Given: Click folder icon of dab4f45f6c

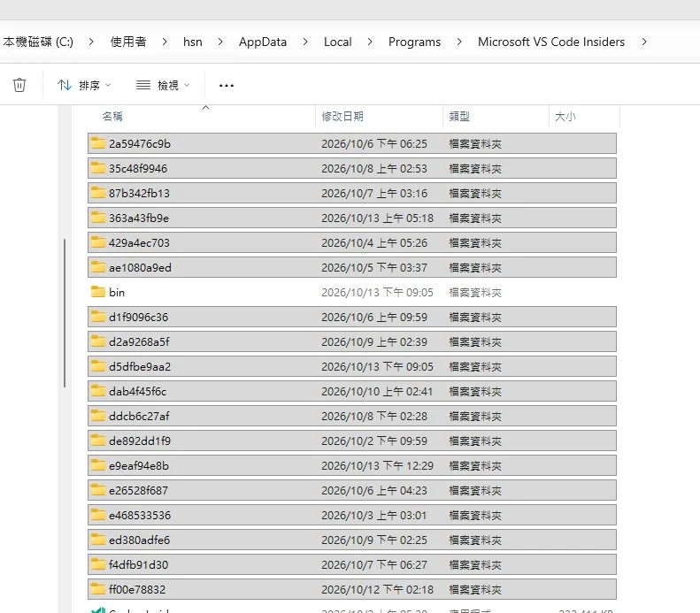Looking at the screenshot, I should [x=97, y=391].
